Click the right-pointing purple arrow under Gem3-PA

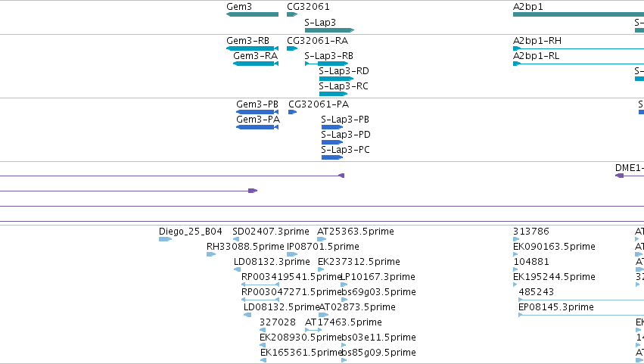[253, 191]
